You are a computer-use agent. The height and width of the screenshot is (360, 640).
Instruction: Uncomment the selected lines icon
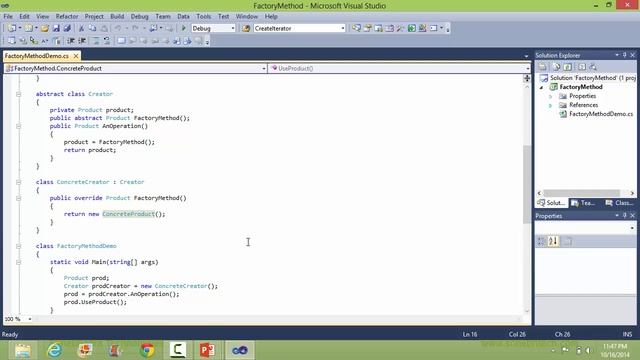(x=107, y=40)
